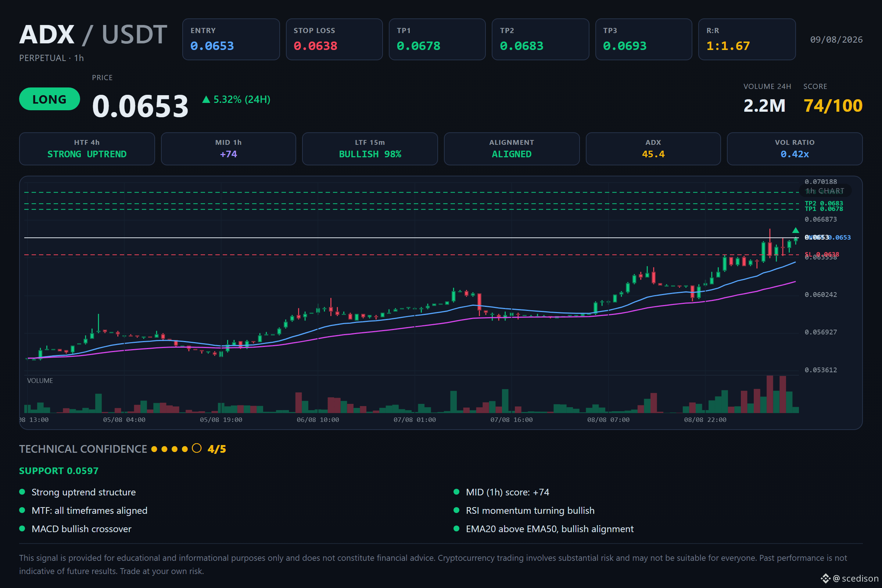Click the PERPETUAL · 1h subtitle
This screenshot has height=588, width=882.
51,58
